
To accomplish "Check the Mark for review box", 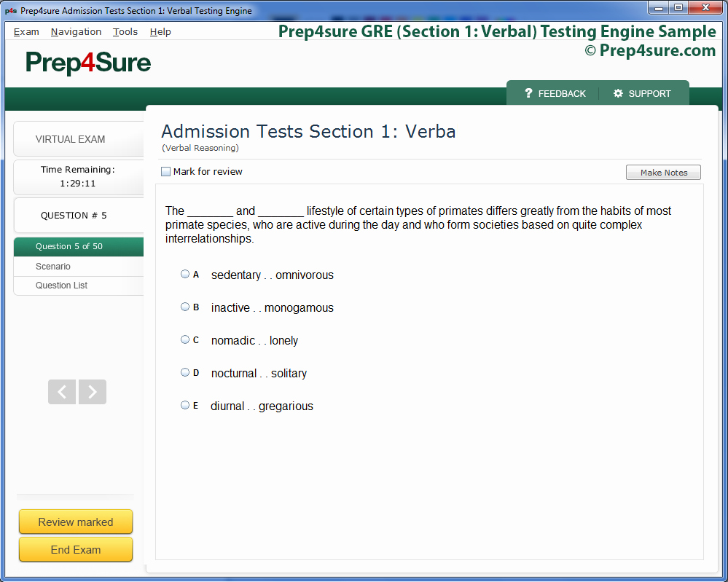I will (165, 172).
